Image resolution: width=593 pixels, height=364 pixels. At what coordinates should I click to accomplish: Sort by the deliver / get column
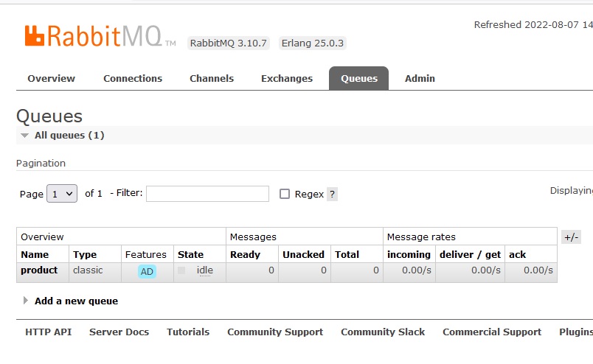470,255
